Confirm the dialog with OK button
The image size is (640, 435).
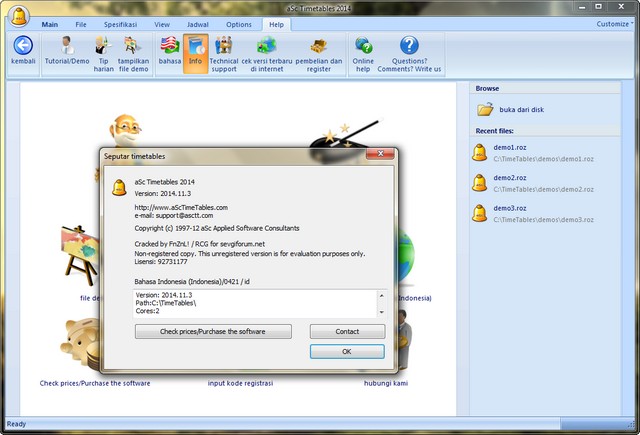[347, 351]
